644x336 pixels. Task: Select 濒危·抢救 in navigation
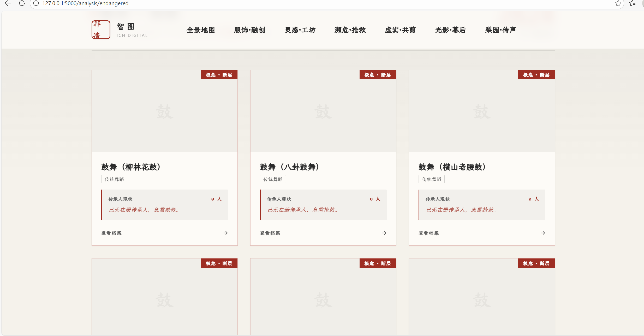[350, 30]
